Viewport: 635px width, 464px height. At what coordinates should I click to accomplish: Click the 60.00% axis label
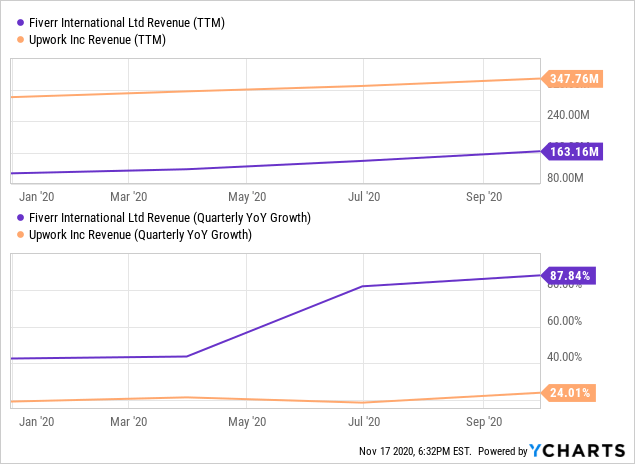(x=564, y=321)
